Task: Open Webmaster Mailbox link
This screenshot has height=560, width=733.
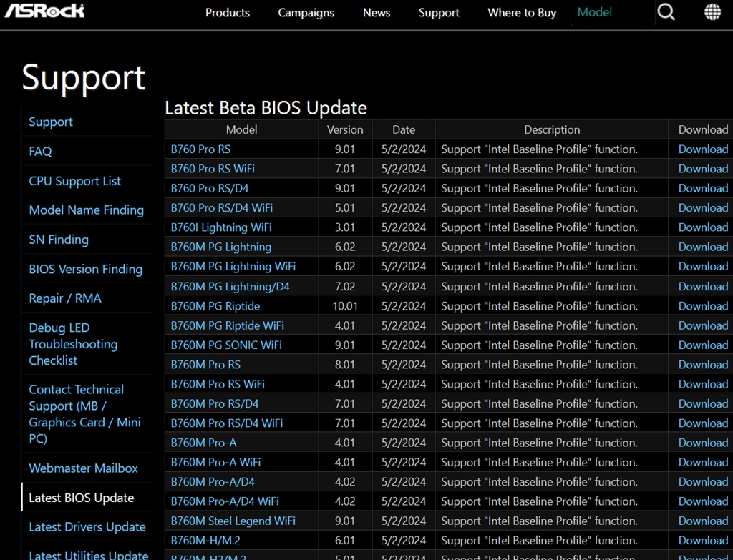Action: [83, 468]
